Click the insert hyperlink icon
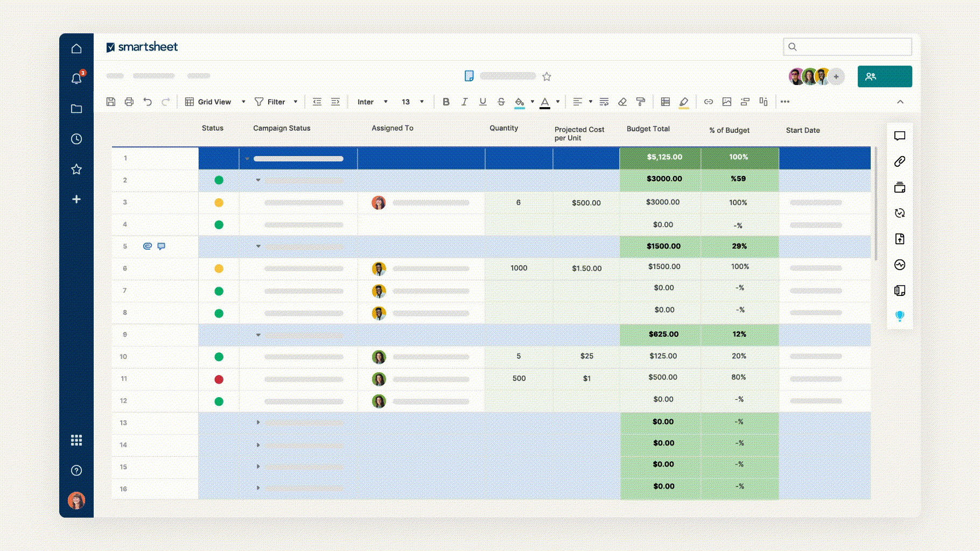Image resolution: width=980 pixels, height=551 pixels. point(709,102)
